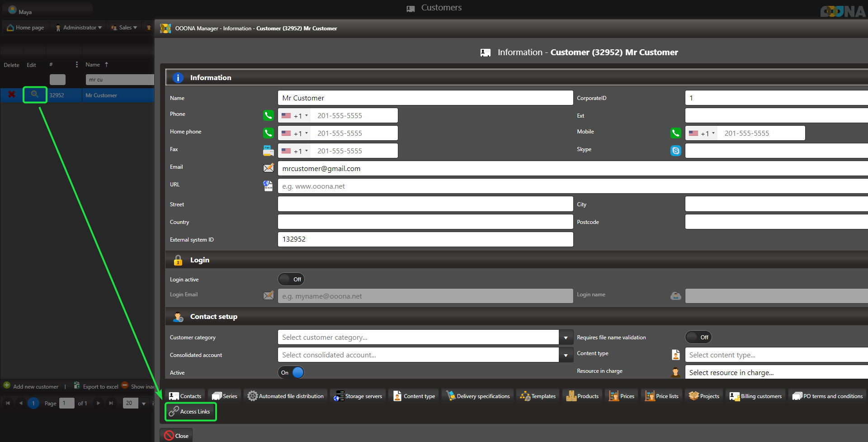
Task: Expand the Customer category dropdown
Action: (566, 337)
